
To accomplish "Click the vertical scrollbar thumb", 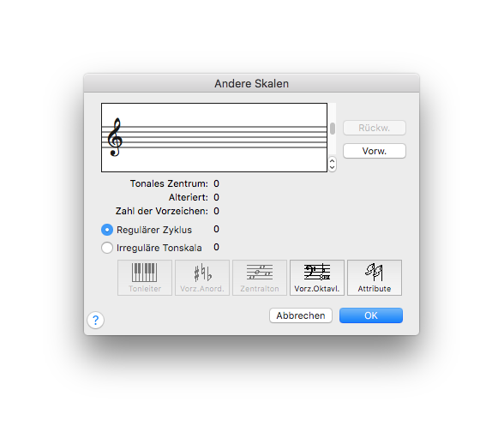I will (x=333, y=129).
